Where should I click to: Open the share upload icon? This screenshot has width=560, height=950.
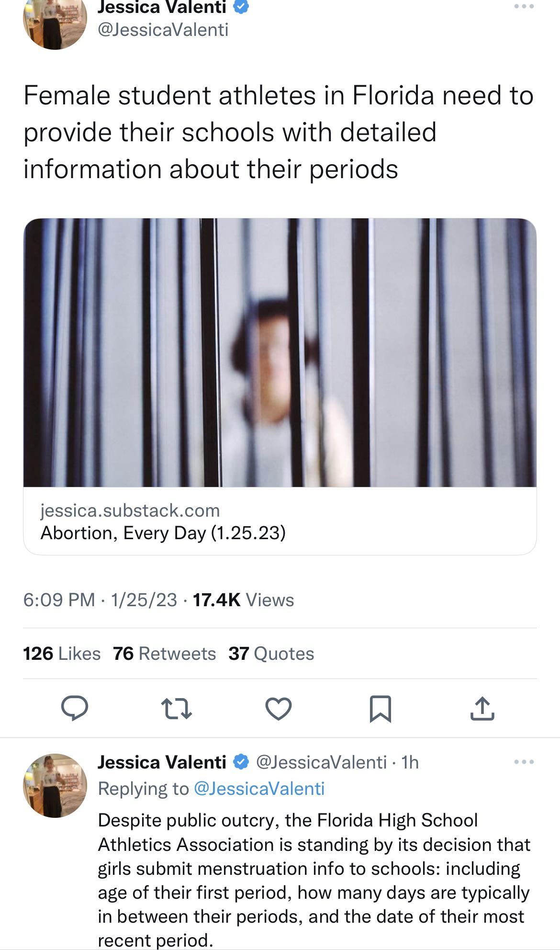tap(482, 708)
